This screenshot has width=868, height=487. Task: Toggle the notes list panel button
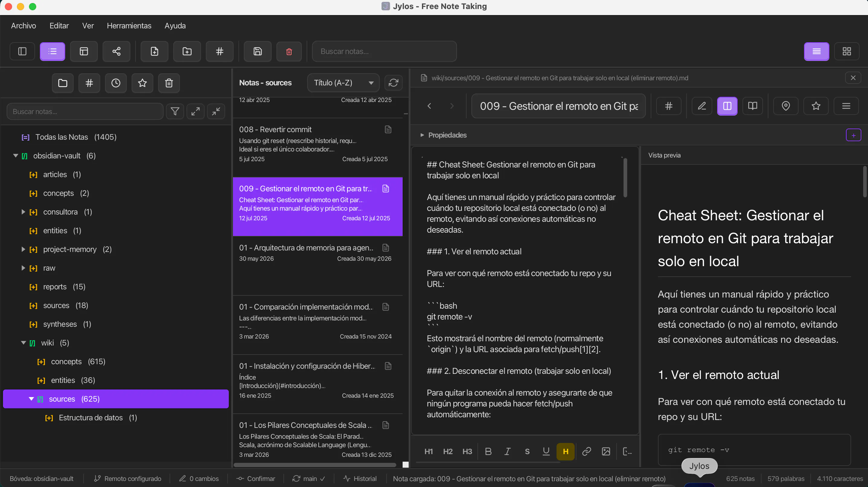pos(52,51)
